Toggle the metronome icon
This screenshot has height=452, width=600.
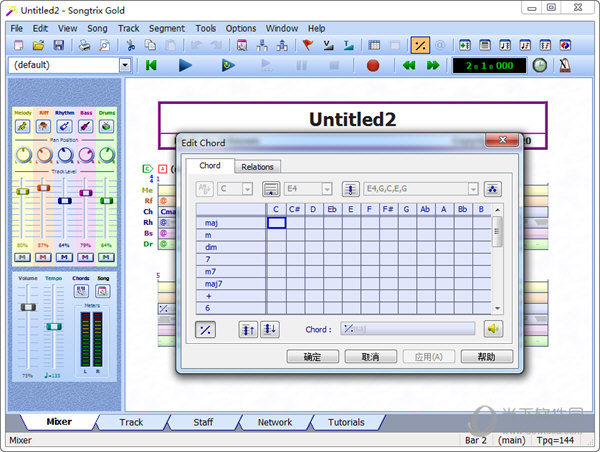click(565, 65)
